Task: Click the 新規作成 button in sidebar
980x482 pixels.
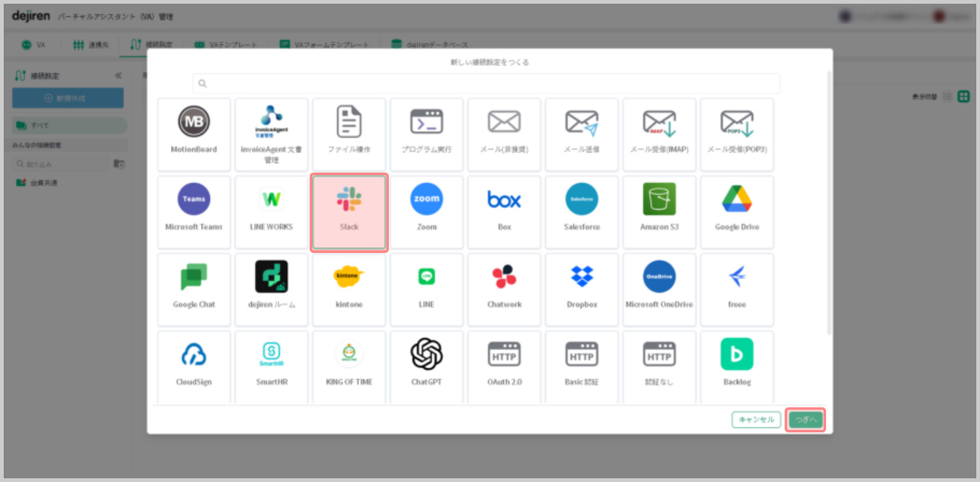Action: [68, 99]
